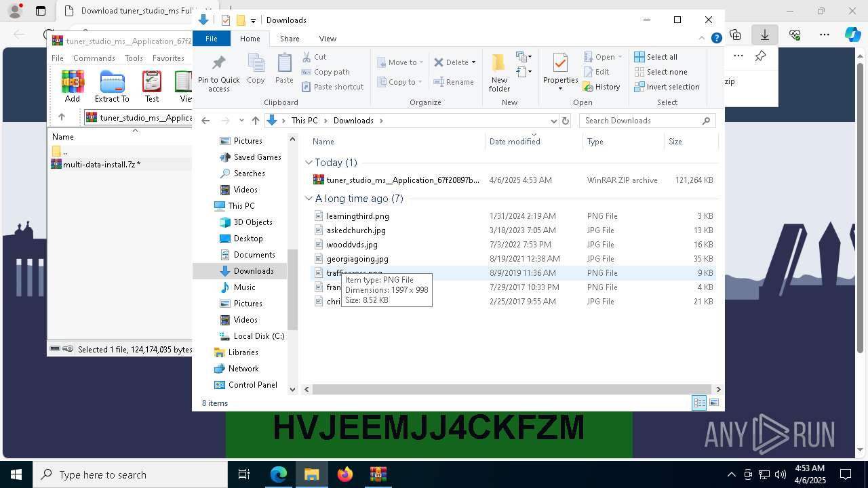
Task: Open Windows Start menu
Action: (16, 474)
